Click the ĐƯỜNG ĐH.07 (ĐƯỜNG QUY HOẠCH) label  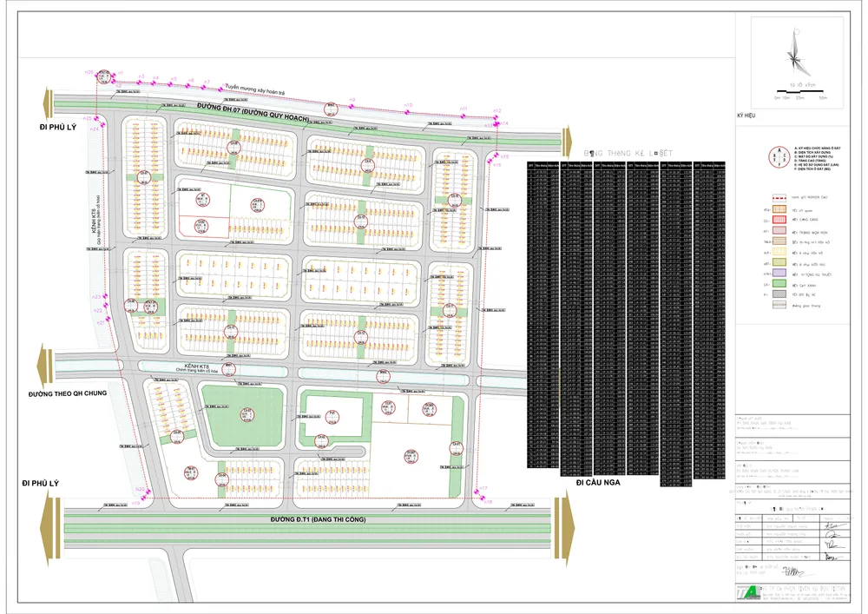click(253, 112)
